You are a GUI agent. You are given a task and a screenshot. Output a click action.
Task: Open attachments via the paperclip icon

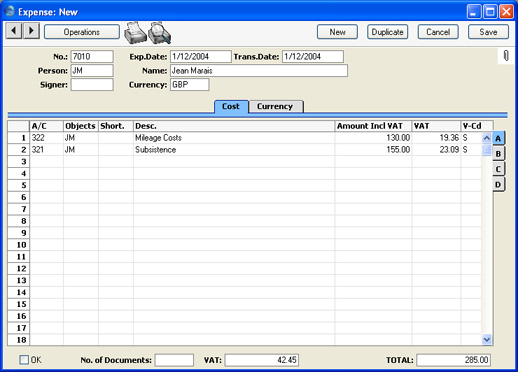(506, 55)
